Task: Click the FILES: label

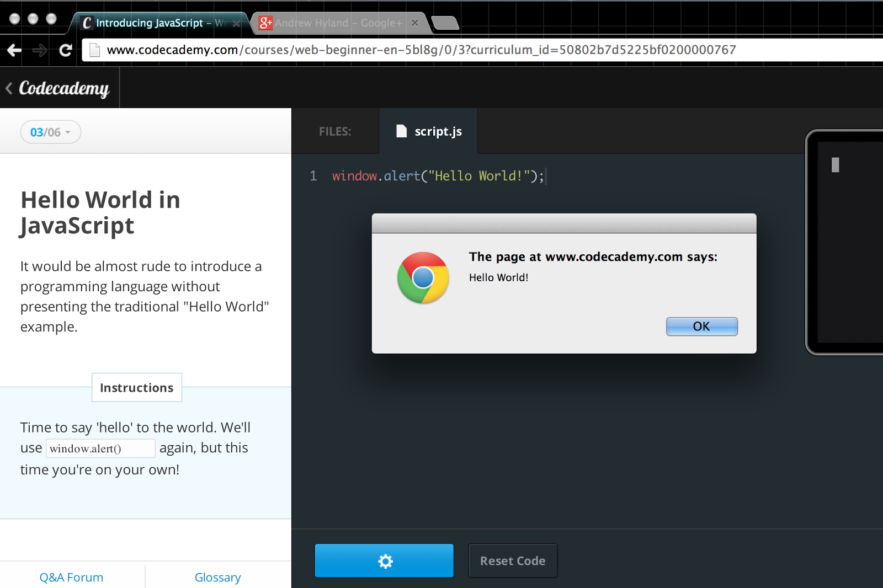Action: 335,132
